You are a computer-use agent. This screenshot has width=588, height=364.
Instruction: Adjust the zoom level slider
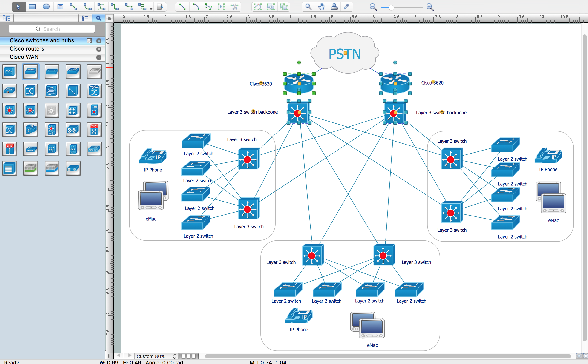[x=402, y=8]
